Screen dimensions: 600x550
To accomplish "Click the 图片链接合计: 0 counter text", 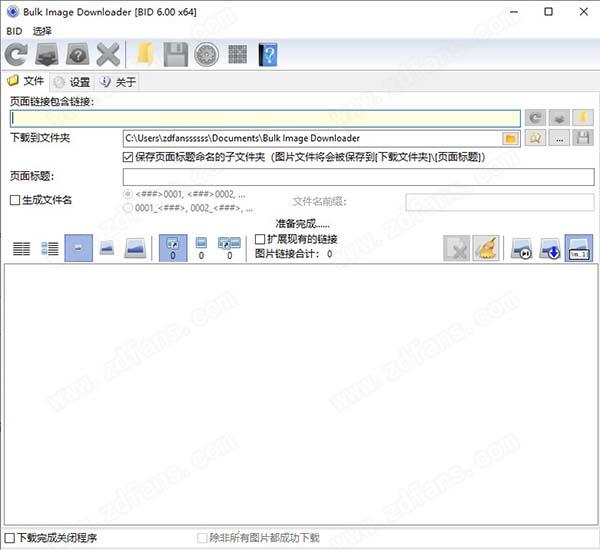I will point(293,254).
